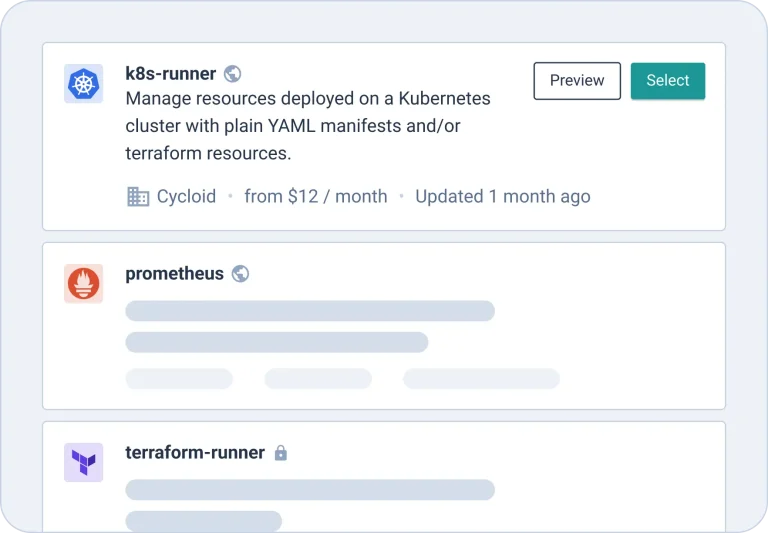Open the terraform-runner stack title

coord(195,452)
